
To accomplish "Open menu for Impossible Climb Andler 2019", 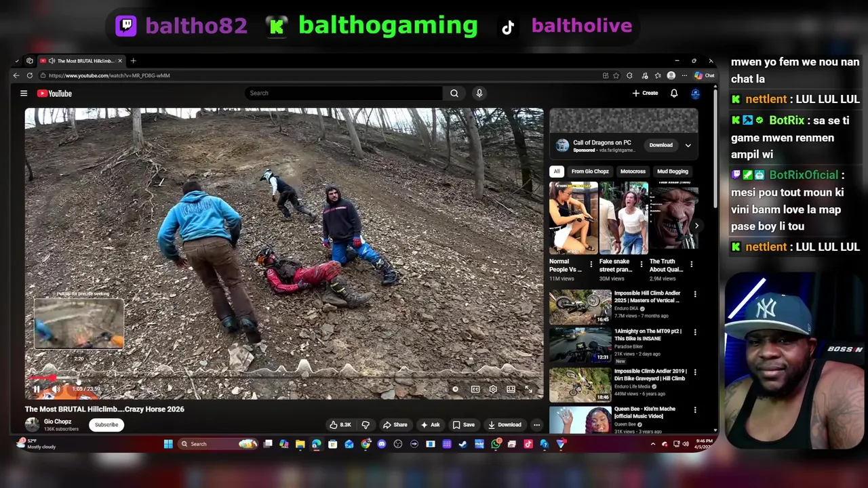I will 695,372.
